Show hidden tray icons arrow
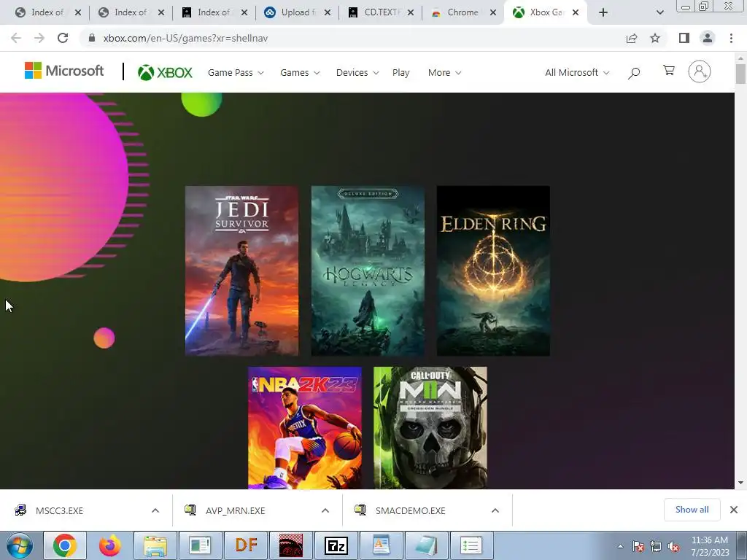 [620, 546]
